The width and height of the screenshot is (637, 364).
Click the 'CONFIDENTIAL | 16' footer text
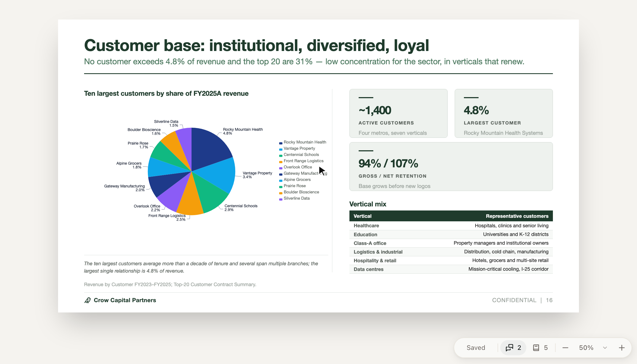[x=522, y=300]
